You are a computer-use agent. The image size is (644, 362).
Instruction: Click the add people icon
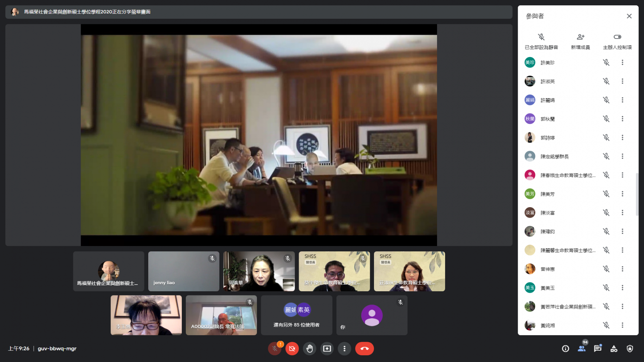click(x=580, y=37)
